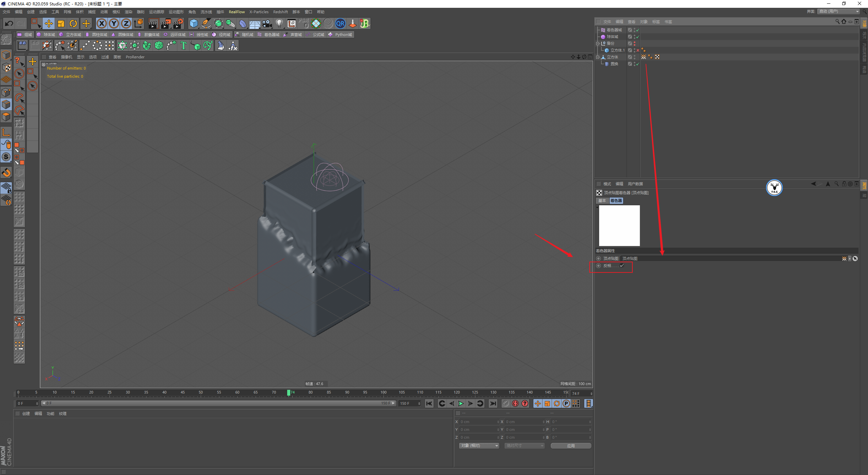Open the RealFlow menu
Screen dimensions: 868x475
coord(237,12)
